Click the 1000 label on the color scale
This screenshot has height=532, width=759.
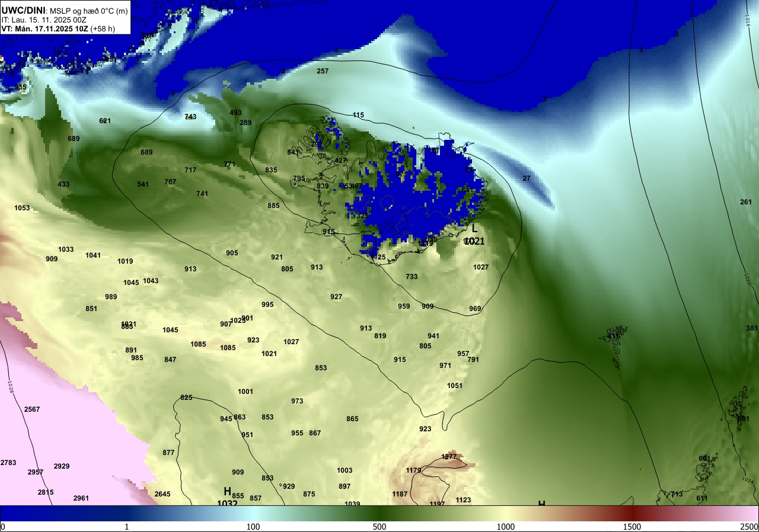(x=506, y=527)
